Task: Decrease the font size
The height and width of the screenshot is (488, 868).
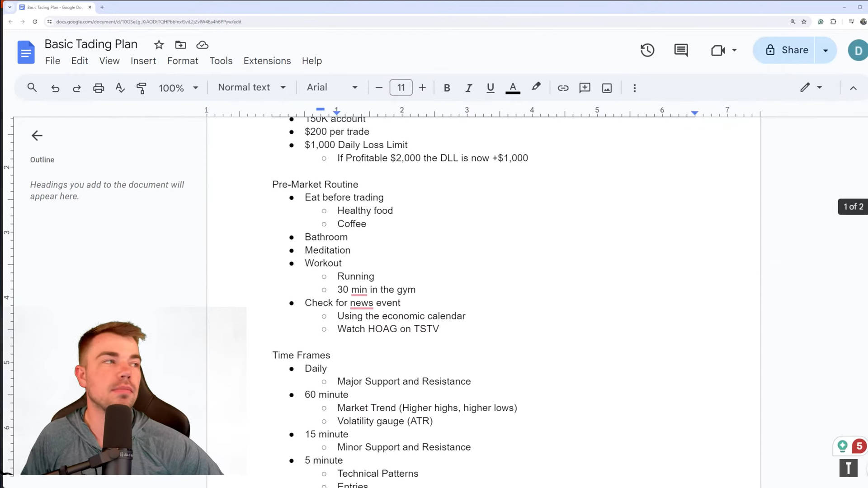Action: (x=379, y=88)
